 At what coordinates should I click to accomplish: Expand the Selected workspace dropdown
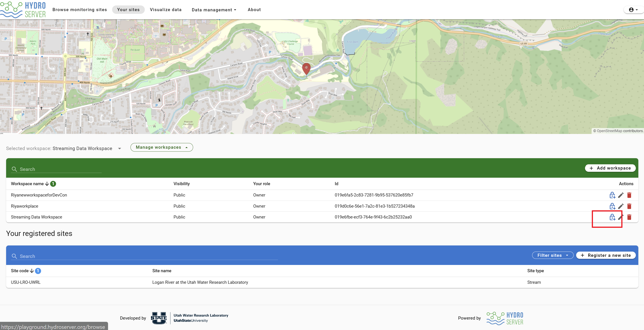[x=120, y=148]
